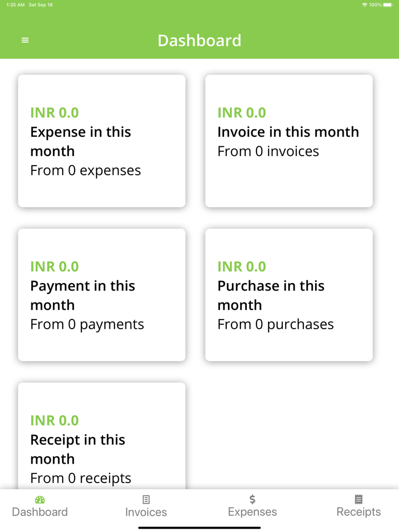This screenshot has width=399, height=532.
Task: Tap the Wi-Fi icon in status bar
Action: pyautogui.click(x=366, y=4)
